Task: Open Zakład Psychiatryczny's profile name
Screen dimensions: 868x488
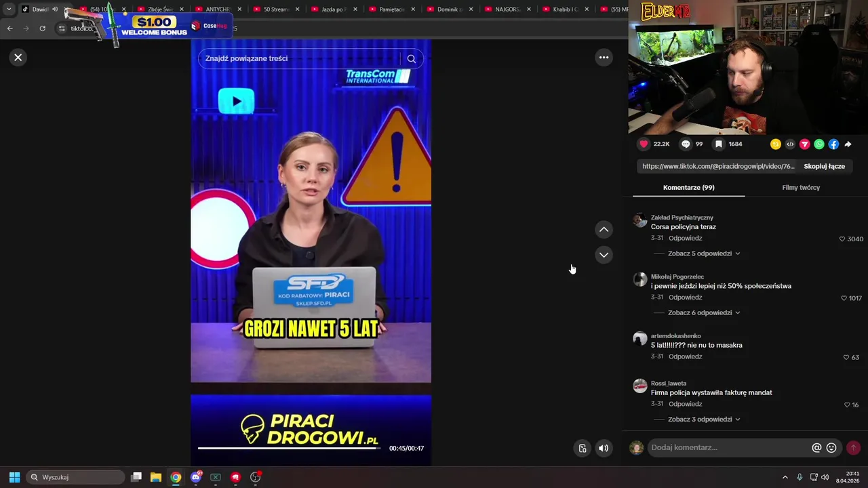Action: coord(682,218)
